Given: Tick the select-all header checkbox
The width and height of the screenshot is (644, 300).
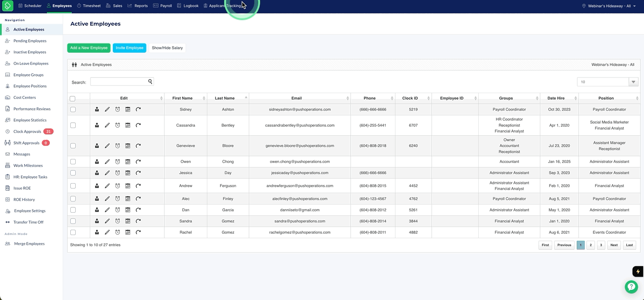Looking at the screenshot, I should pos(73,99).
